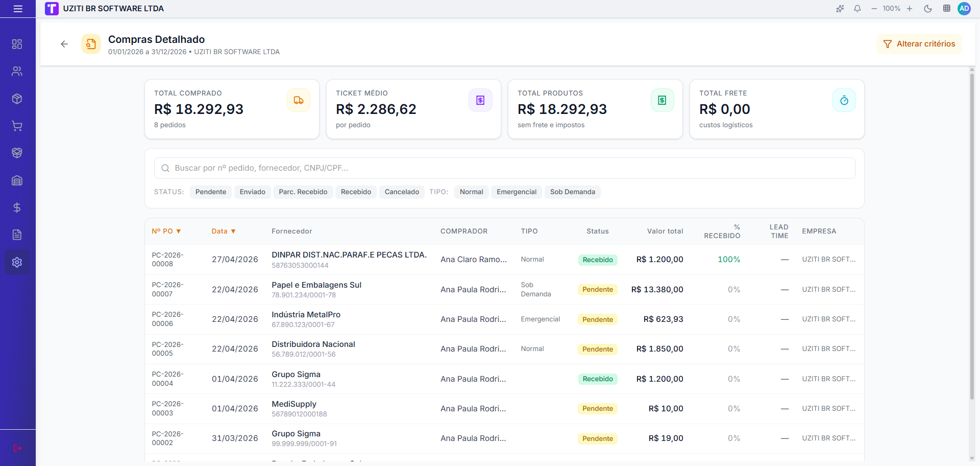Image resolution: width=980 pixels, height=466 pixels.
Task: Go back with the left arrow
Action: tap(64, 44)
